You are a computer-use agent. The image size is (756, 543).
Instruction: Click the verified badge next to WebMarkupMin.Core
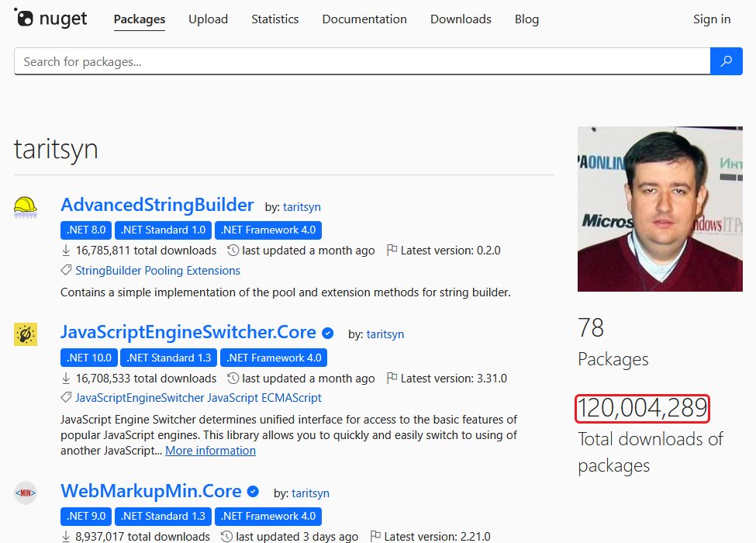(253, 492)
